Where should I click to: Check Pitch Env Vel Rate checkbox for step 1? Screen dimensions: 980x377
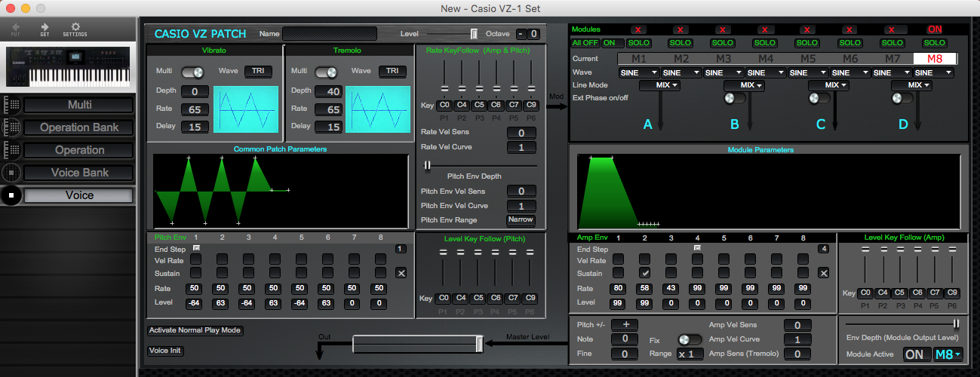[x=195, y=259]
